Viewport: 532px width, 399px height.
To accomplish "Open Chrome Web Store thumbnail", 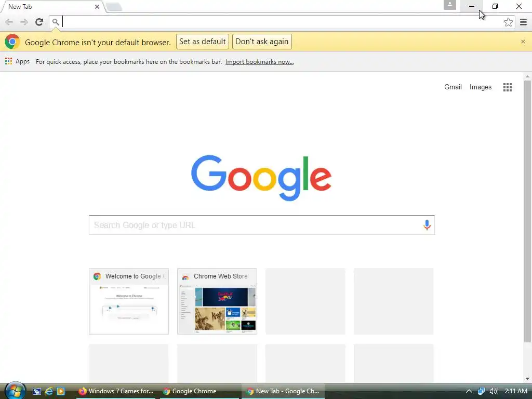I will coord(217,301).
